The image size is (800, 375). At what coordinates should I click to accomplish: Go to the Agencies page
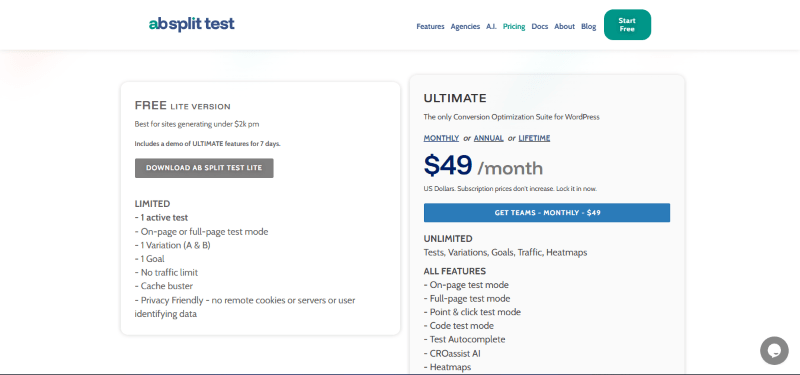pyautogui.click(x=465, y=27)
